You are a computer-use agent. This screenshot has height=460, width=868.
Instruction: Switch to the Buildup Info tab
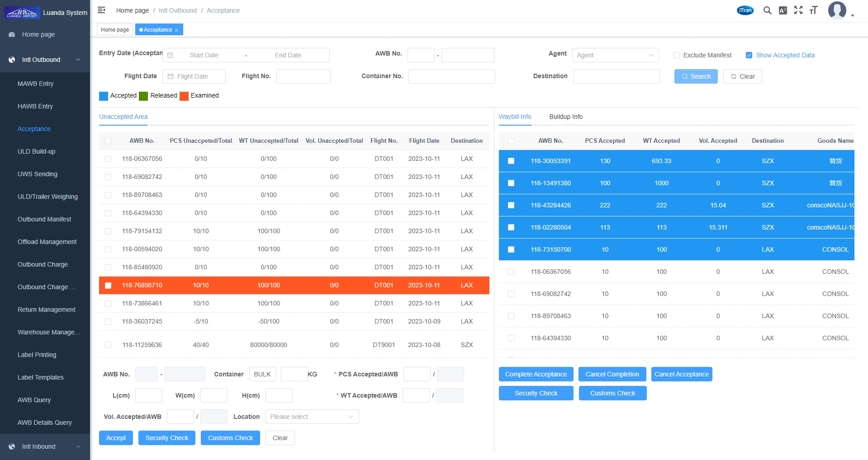tap(566, 117)
